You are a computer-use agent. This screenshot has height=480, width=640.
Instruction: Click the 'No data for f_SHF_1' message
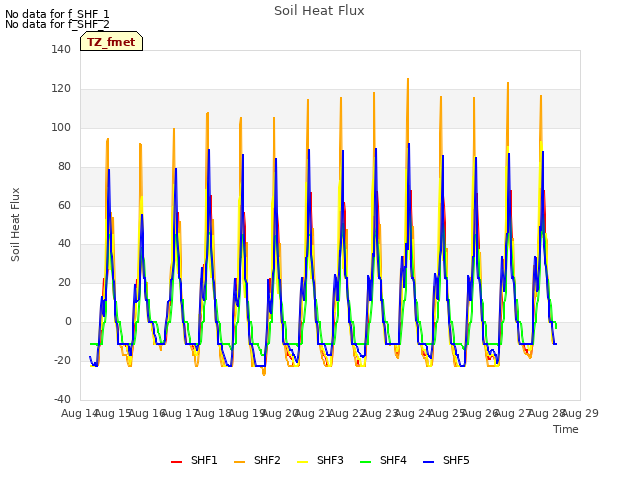click(57, 14)
